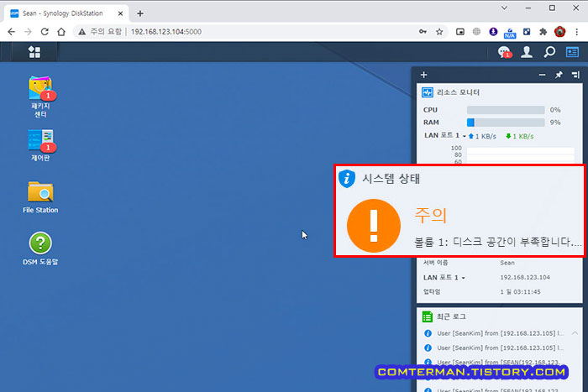588x392 pixels.
Task: Open the widget panel layout icon
Action: click(575, 75)
